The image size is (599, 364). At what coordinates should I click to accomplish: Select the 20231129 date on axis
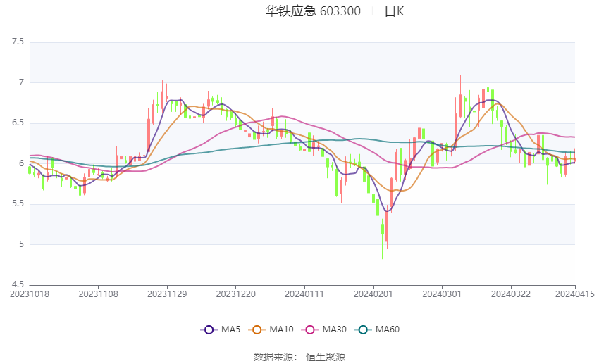[x=167, y=294]
